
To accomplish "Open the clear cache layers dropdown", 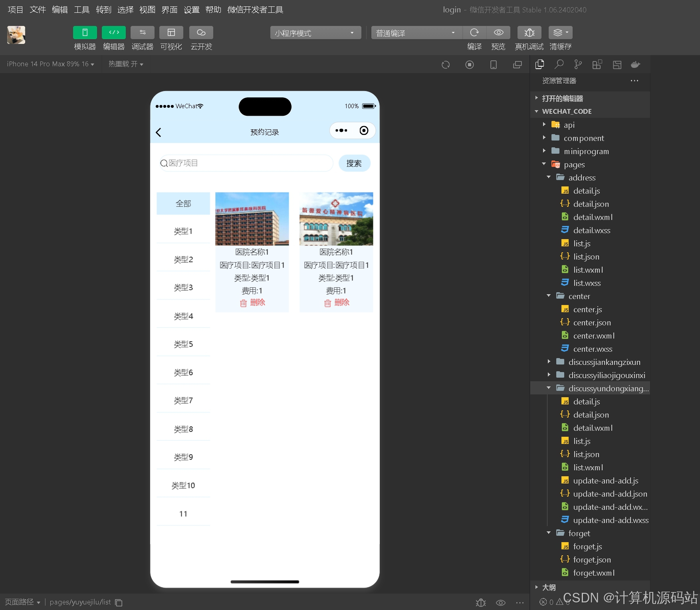I will [561, 33].
